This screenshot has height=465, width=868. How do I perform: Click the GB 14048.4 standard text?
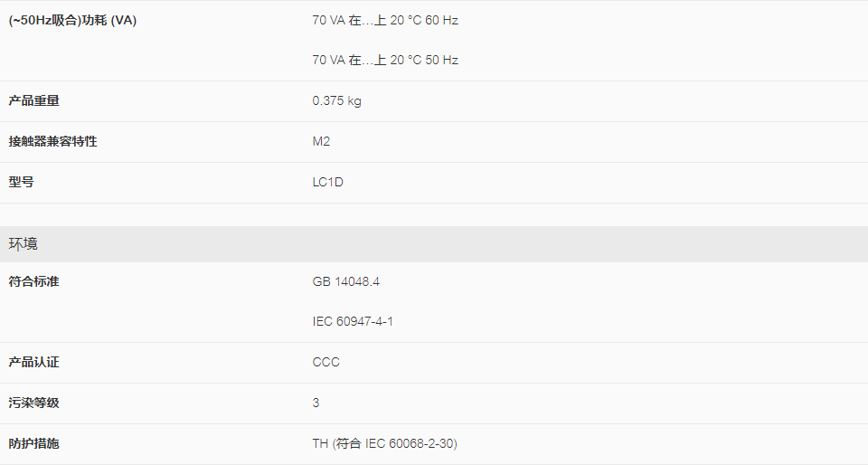pyautogui.click(x=346, y=281)
